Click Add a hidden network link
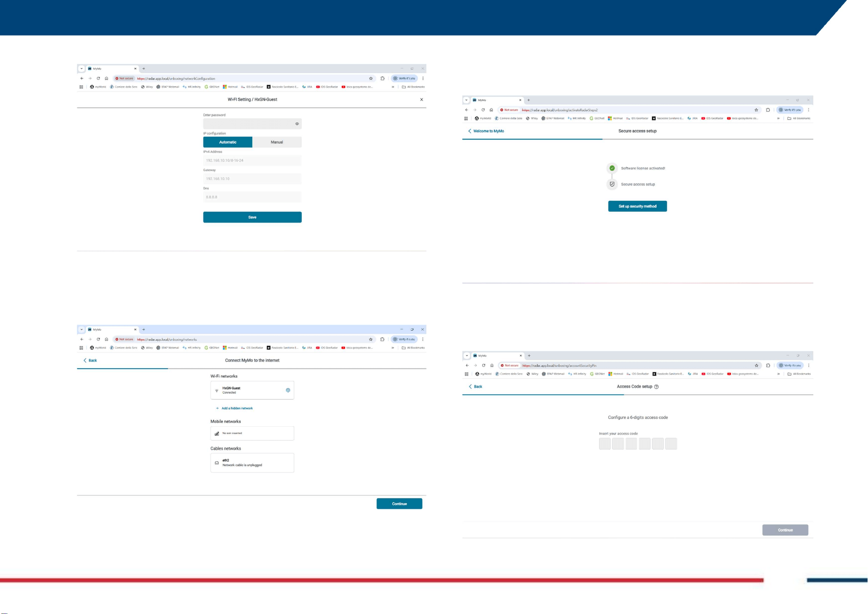868x614 pixels. pos(234,408)
